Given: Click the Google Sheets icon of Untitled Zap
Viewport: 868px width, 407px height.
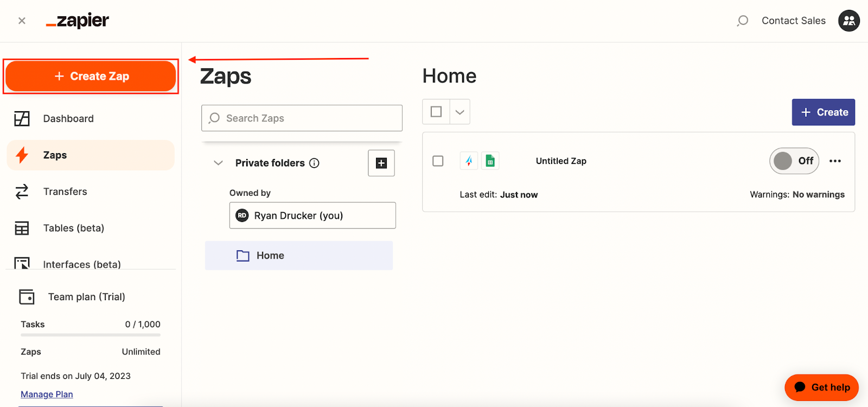Looking at the screenshot, I should [x=490, y=161].
